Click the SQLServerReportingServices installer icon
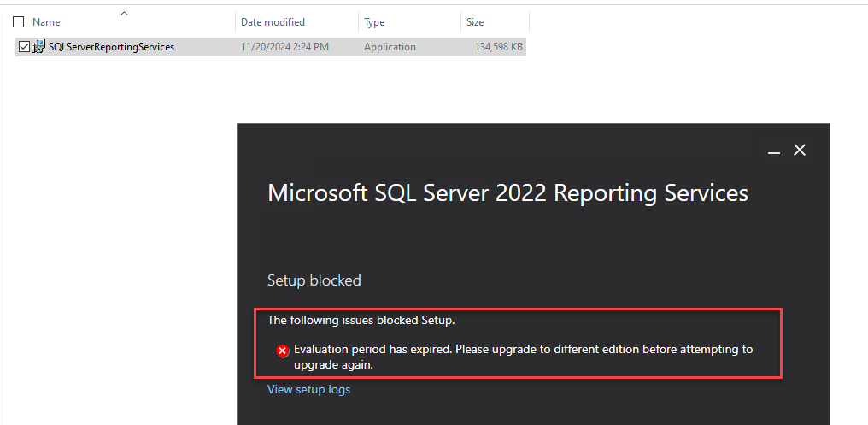The height and width of the screenshot is (425, 868). click(x=39, y=47)
